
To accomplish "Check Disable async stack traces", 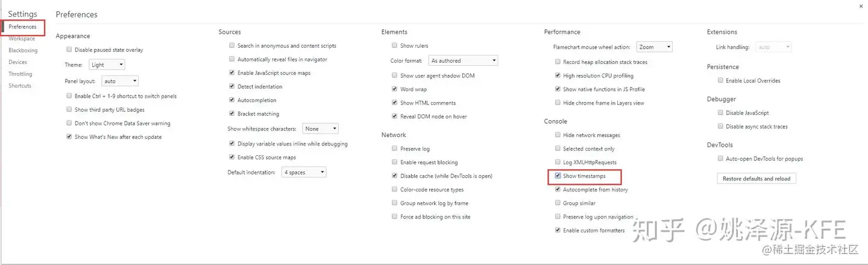I will tap(720, 127).
